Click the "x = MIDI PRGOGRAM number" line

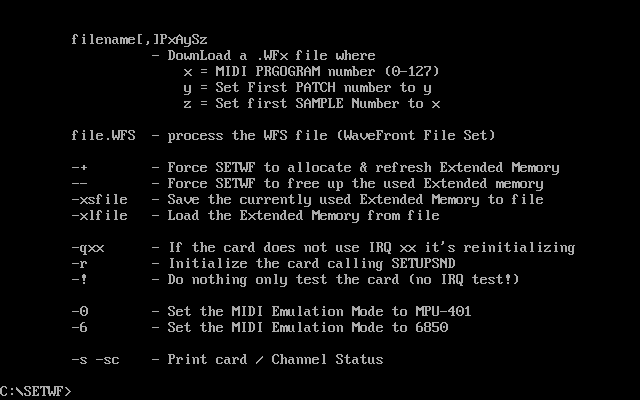tap(311, 71)
